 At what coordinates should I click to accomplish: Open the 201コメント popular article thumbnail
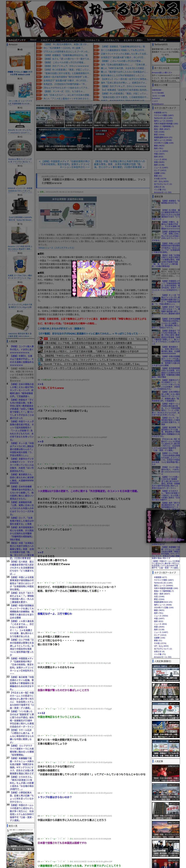tap(165, 829)
